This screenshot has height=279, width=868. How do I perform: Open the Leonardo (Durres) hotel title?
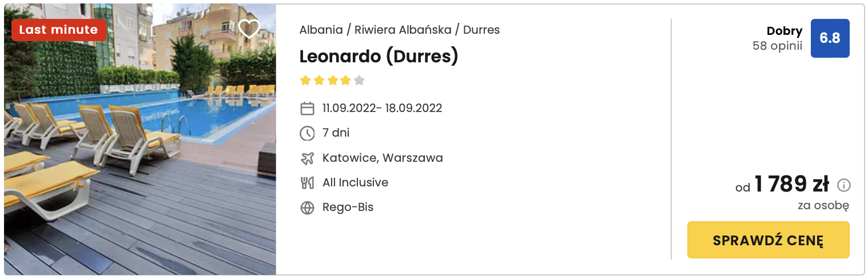click(x=379, y=56)
